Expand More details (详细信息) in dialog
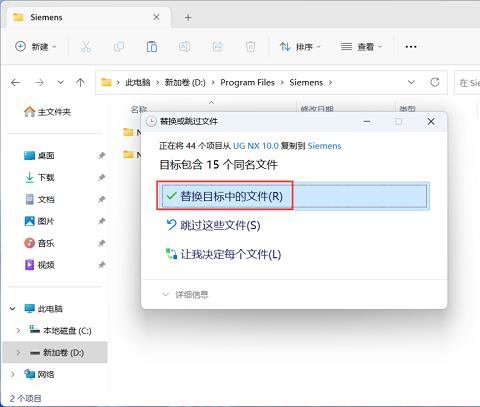The width and height of the screenshot is (480, 407). pyautogui.click(x=185, y=294)
